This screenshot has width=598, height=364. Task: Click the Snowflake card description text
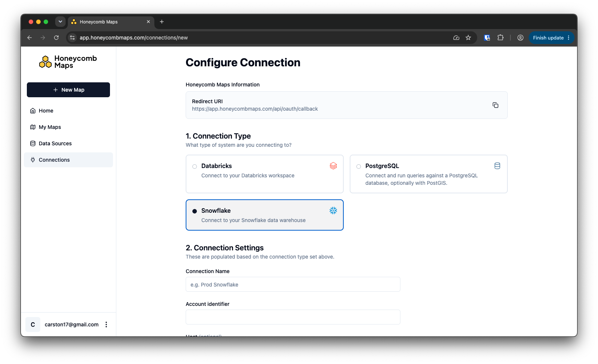[254, 220]
